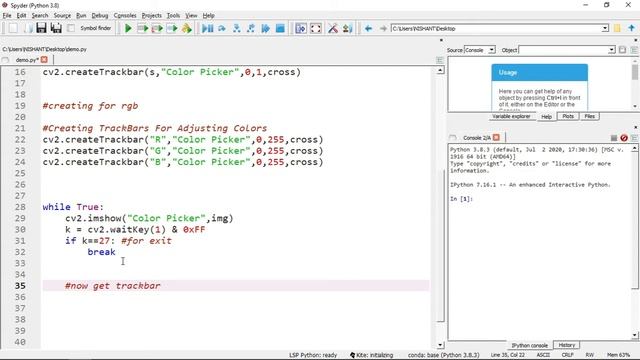Remove all variables with the red icon
The height and width of the screenshot is (360, 640).
pyautogui.click(x=624, y=138)
